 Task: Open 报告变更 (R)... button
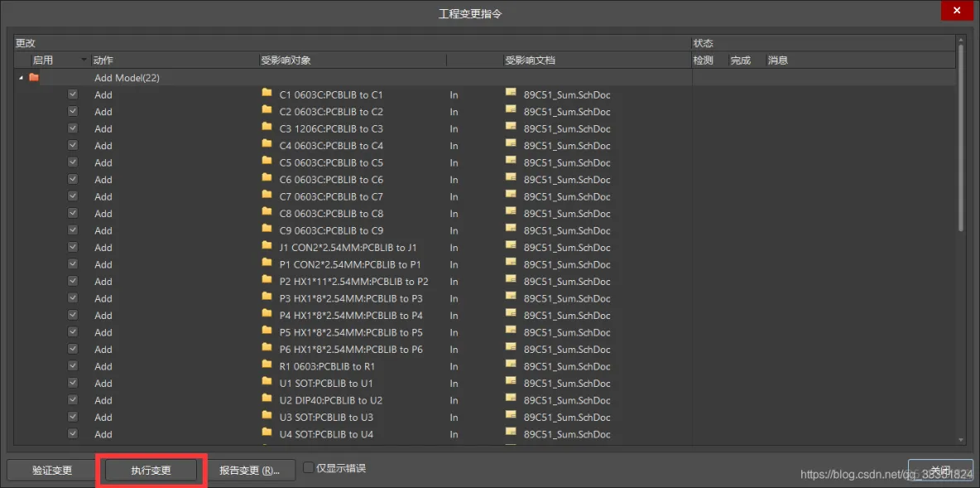(x=249, y=470)
